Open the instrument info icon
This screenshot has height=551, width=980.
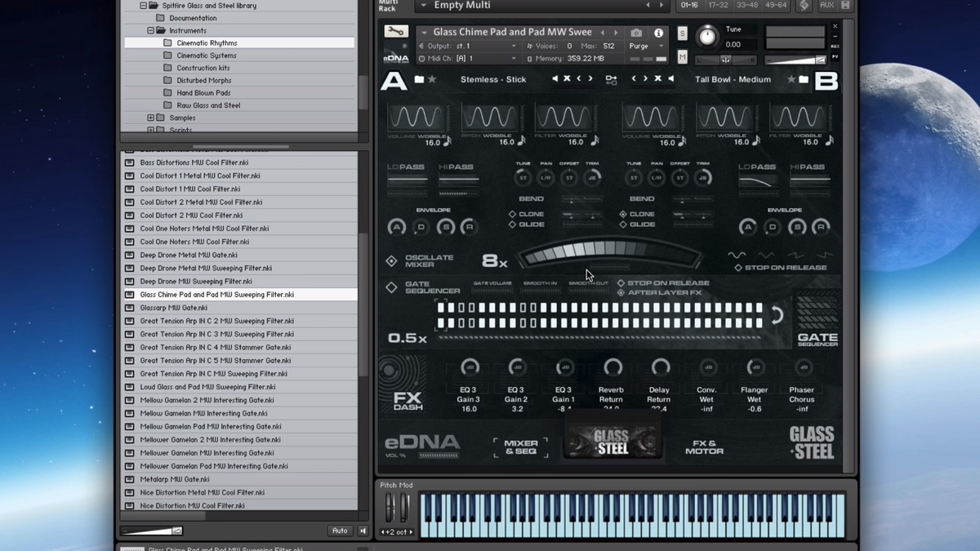tap(658, 33)
